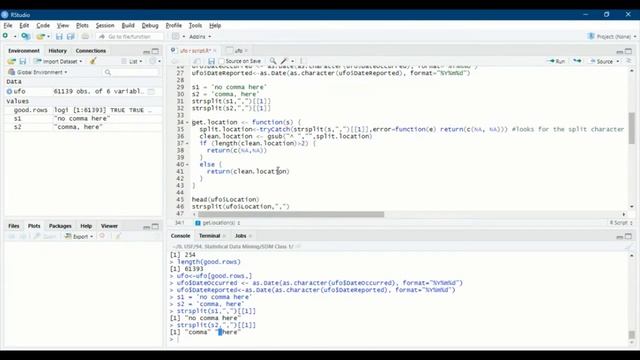The width and height of the screenshot is (640, 360).
Task: Toggle document outline icon in editor
Action: (629, 61)
